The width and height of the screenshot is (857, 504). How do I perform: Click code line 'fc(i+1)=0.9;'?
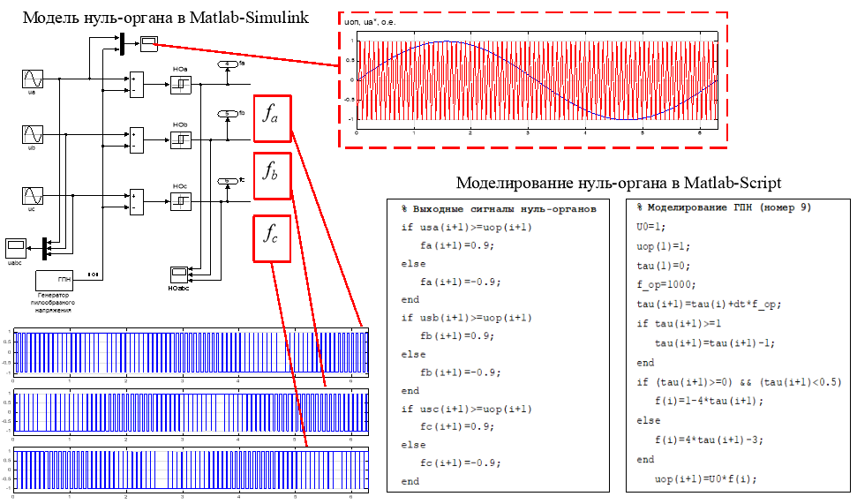[x=457, y=426]
